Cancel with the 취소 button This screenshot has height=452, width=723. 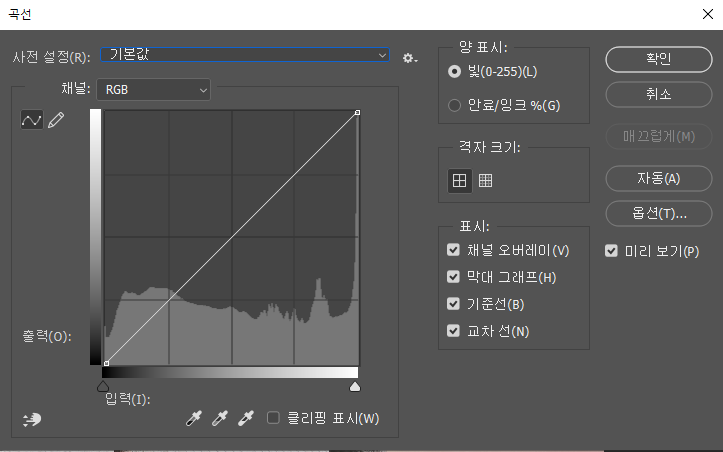click(658, 95)
